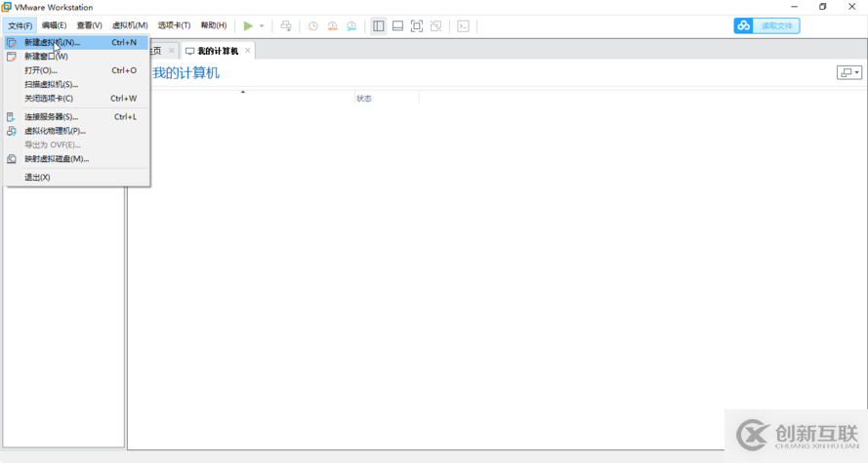Image resolution: width=868 pixels, height=463 pixels.
Task: Choose 退出(X) from File menu
Action: click(76, 177)
